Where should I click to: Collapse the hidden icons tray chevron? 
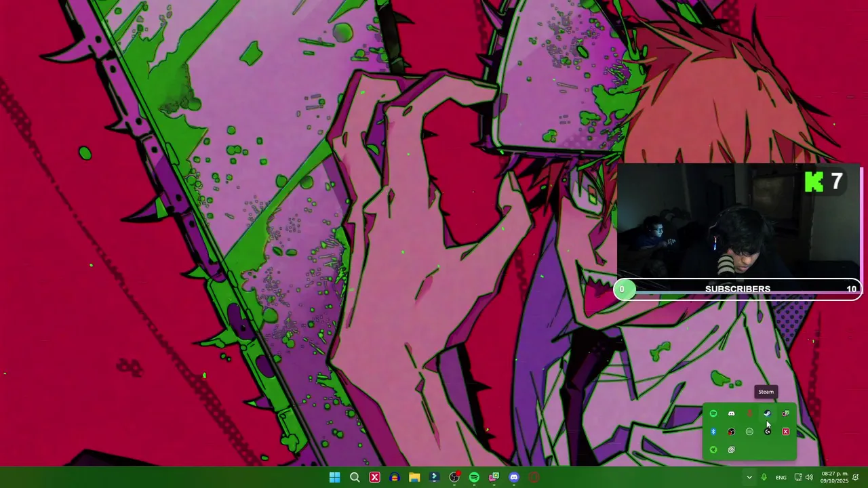coord(749,478)
